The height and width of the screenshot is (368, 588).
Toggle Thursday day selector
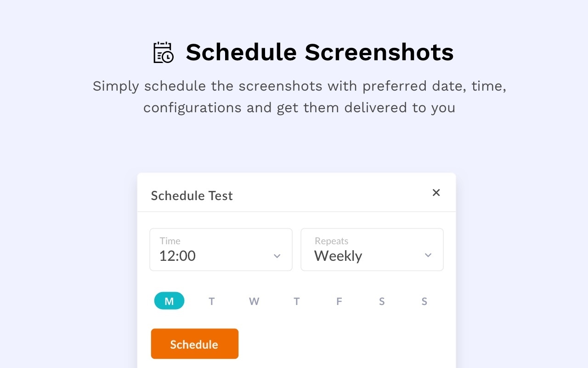point(297,301)
